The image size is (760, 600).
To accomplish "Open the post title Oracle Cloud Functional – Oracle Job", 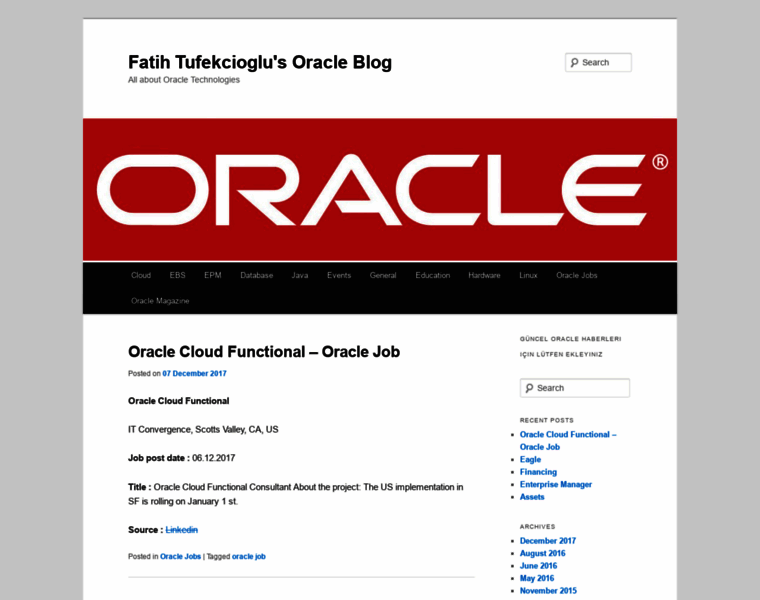I will click(x=264, y=352).
